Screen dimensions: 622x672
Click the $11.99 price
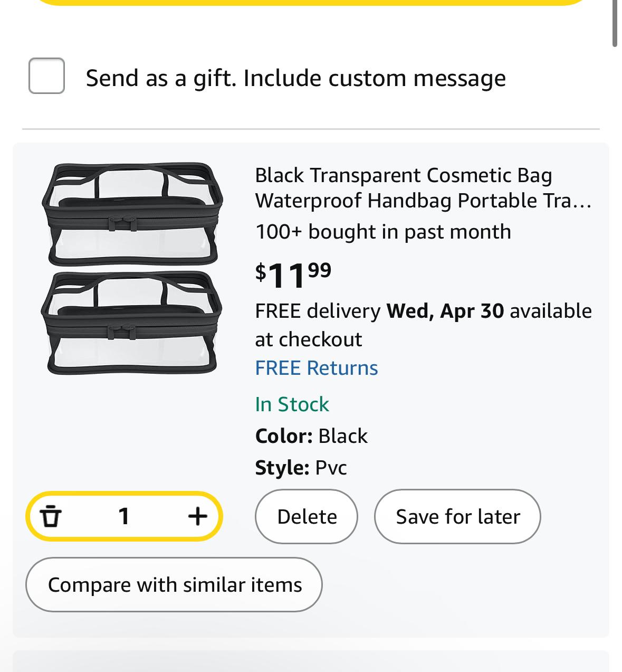[x=293, y=275]
